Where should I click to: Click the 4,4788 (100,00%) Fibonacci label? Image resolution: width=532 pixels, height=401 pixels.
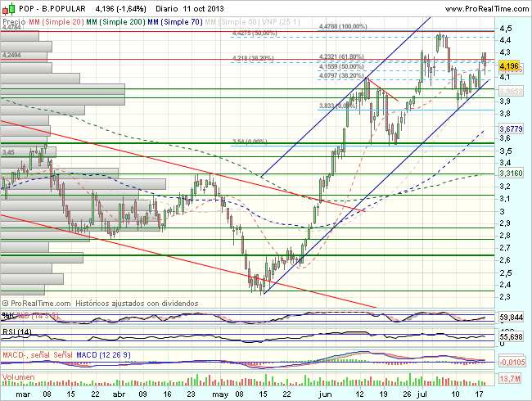[x=343, y=26]
